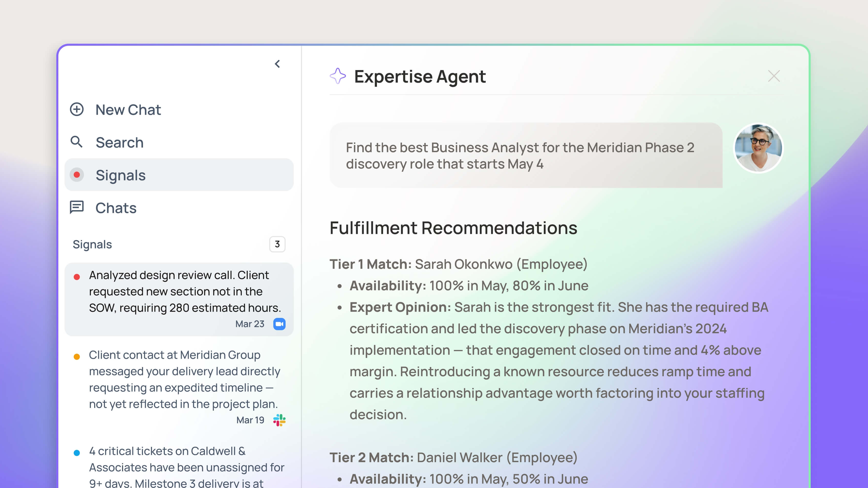Viewport: 868px width, 488px height.
Task: Start a New Chat
Action: click(x=179, y=110)
